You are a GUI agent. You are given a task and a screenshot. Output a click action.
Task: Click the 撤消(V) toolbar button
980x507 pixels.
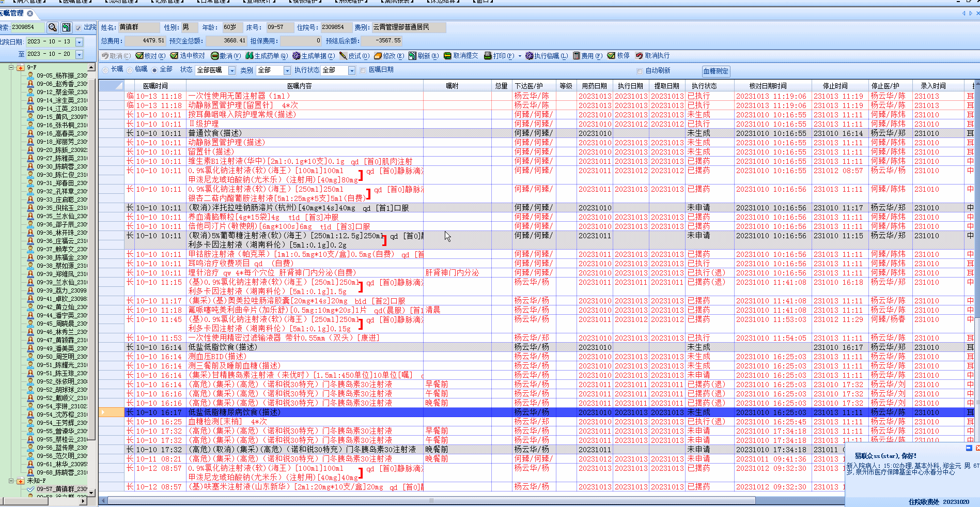tap(226, 56)
